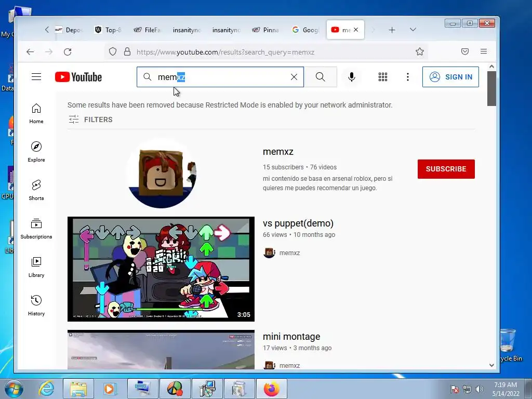Click memxz channel name under vs puppet
The height and width of the screenshot is (399, 532).
(x=289, y=253)
